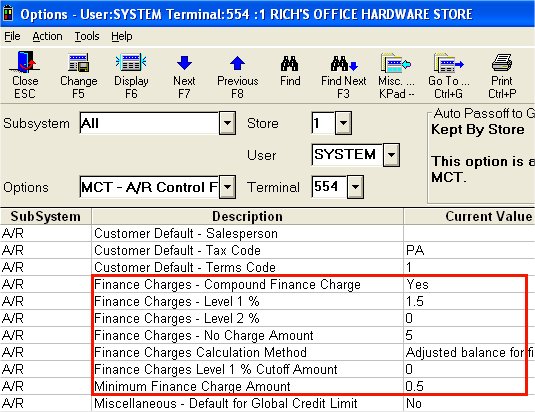Open the Options MCT dropdown arrow
Image resolution: width=535 pixels, height=412 pixels.
tap(227, 187)
